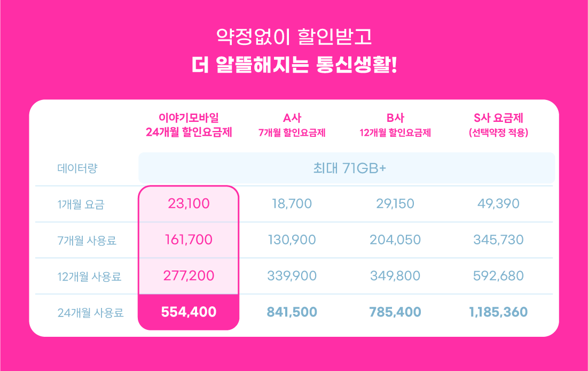Click the 약정없이 할인받고 headline text

tap(294, 37)
